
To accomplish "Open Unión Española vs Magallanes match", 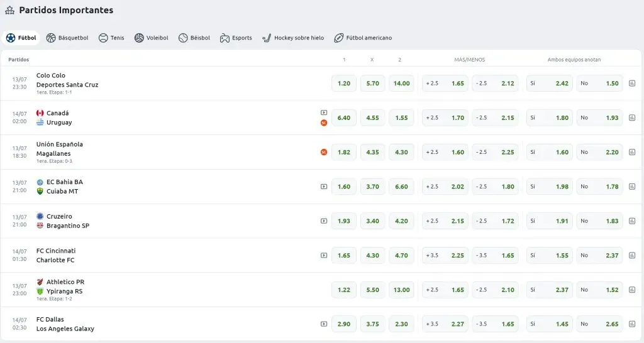I will tap(60, 149).
